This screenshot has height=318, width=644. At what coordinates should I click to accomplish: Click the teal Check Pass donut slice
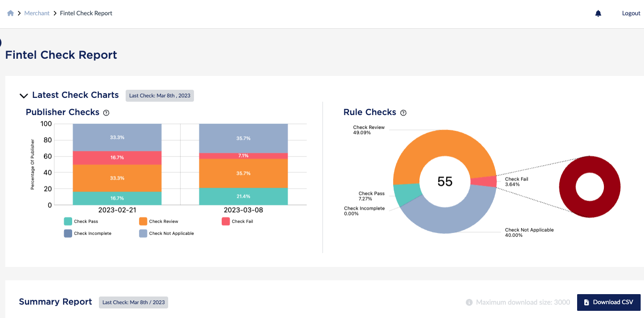click(x=407, y=193)
